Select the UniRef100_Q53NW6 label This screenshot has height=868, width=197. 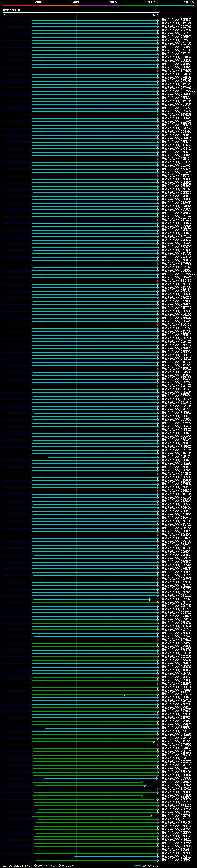[176, 796]
